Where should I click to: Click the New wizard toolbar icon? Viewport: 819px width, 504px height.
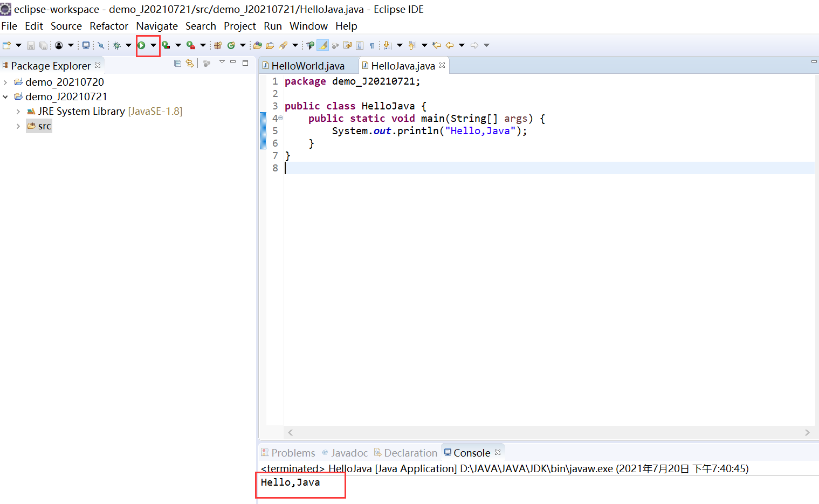tap(6, 45)
